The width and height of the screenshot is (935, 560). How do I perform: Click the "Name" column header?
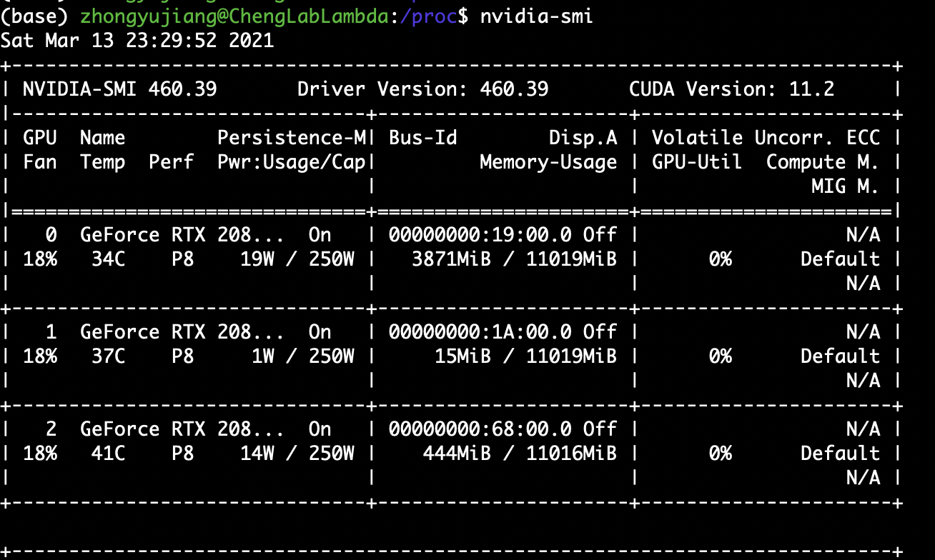point(103,137)
